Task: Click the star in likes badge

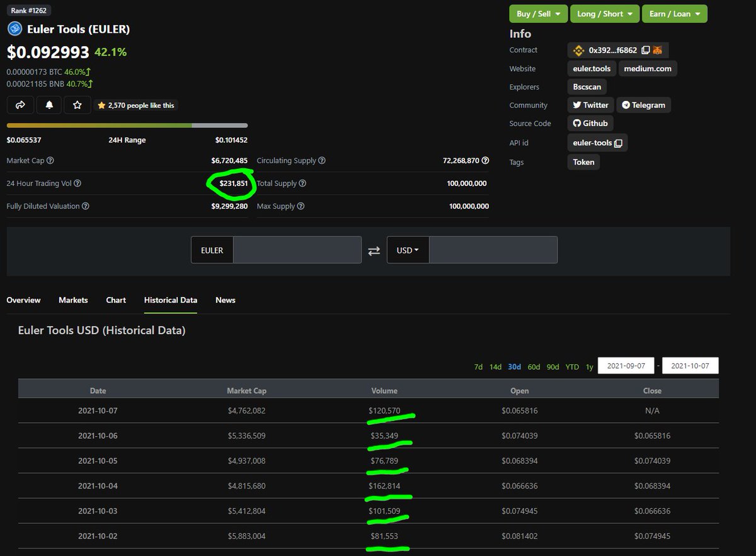Action: coord(101,105)
